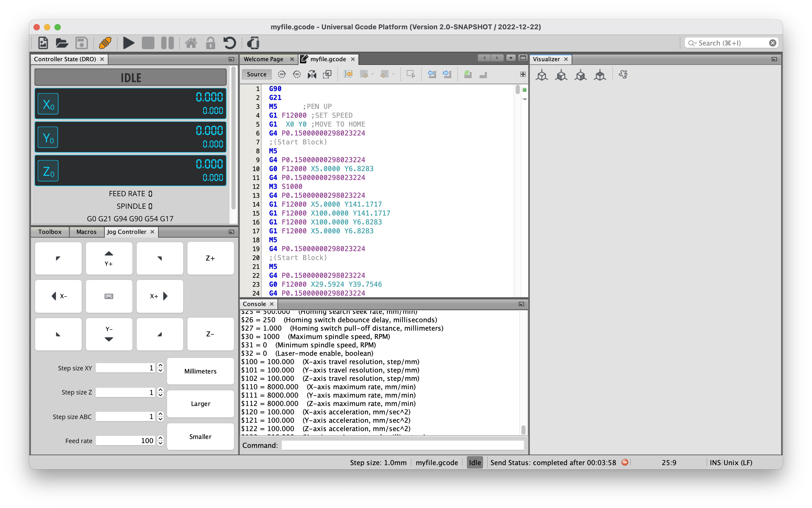
Task: Click the shift line right icon
Action: pos(447,74)
